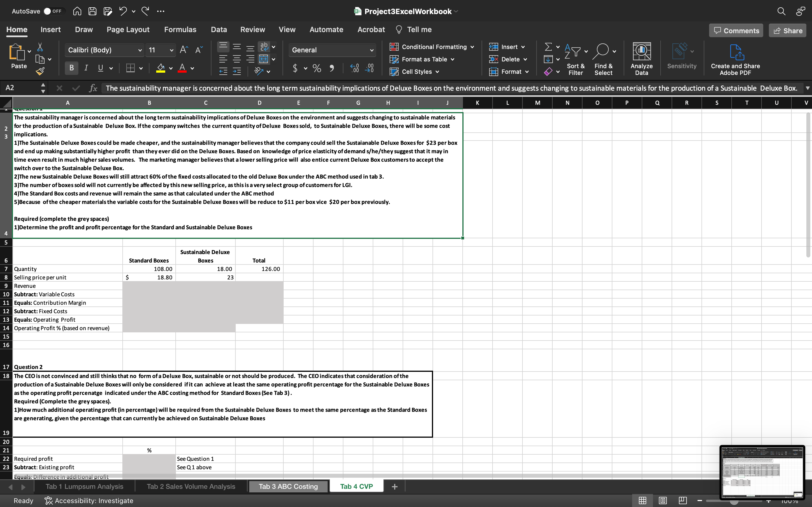Open the Font Color swatch picker
The image size is (812, 507).
pos(193,68)
